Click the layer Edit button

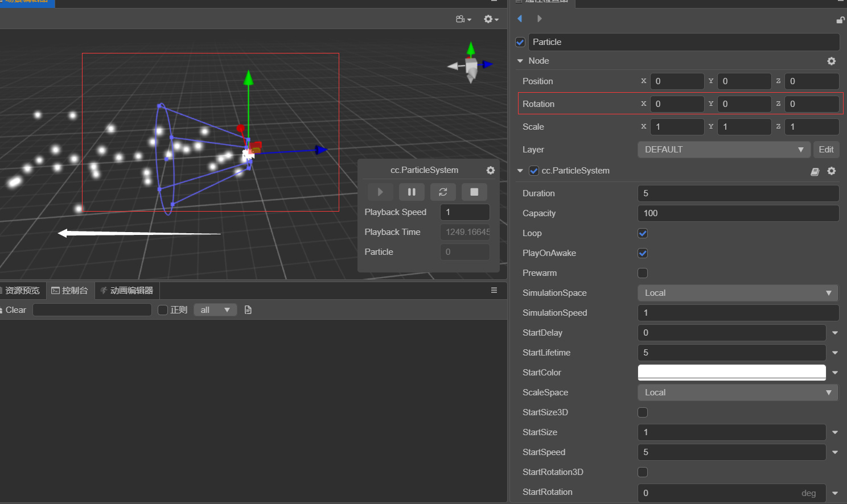tap(826, 150)
